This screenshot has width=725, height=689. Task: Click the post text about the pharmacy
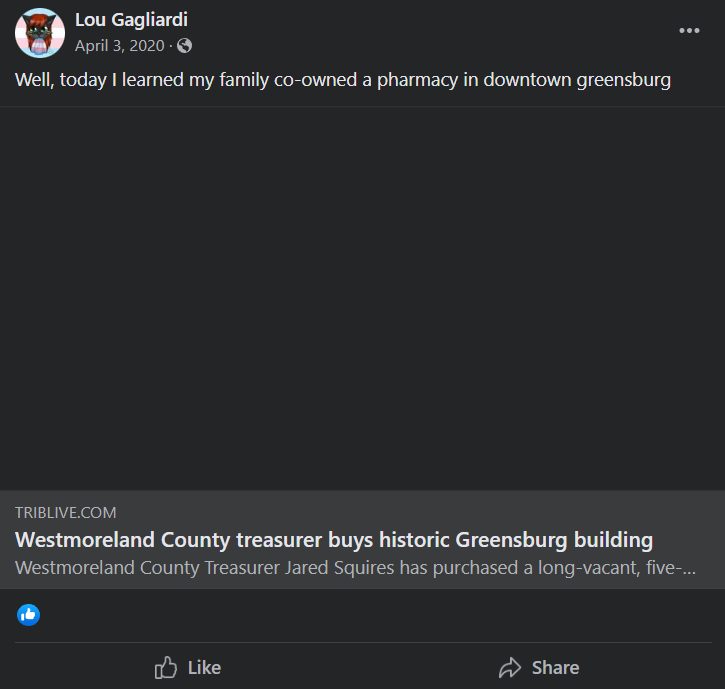[343, 80]
